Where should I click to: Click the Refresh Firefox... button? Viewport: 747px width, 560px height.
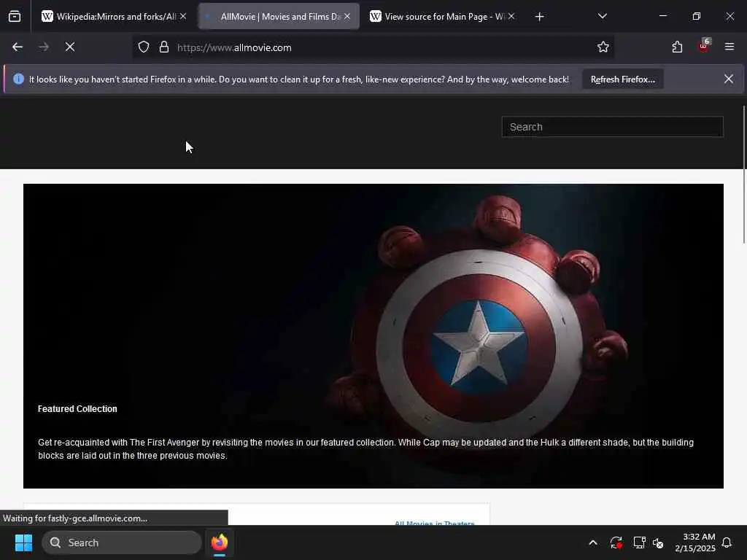(x=623, y=79)
